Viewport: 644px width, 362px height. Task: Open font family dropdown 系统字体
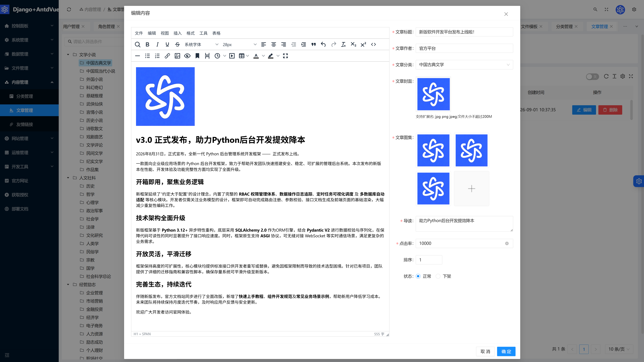click(201, 44)
